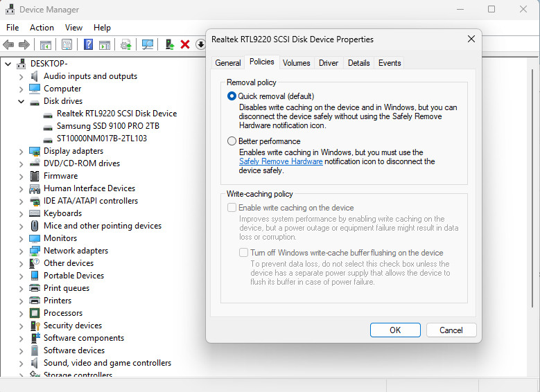This screenshot has height=392, width=540.
Task: Open the Help menu
Action: pyautogui.click(x=102, y=28)
